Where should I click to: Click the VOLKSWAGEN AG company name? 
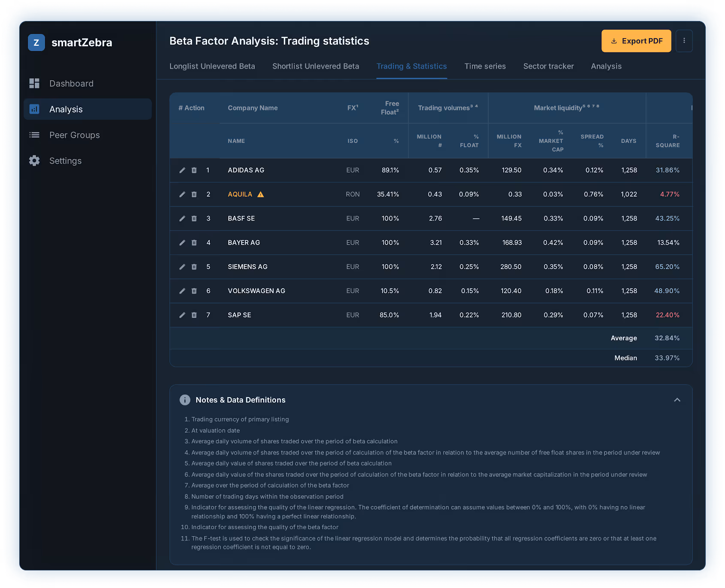pyautogui.click(x=257, y=291)
